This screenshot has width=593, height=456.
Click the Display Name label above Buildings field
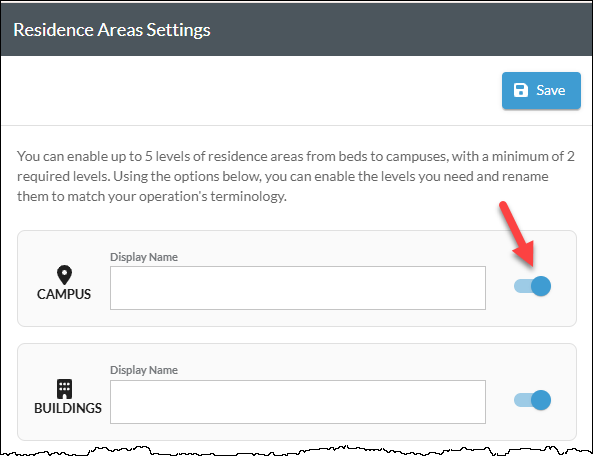(144, 370)
